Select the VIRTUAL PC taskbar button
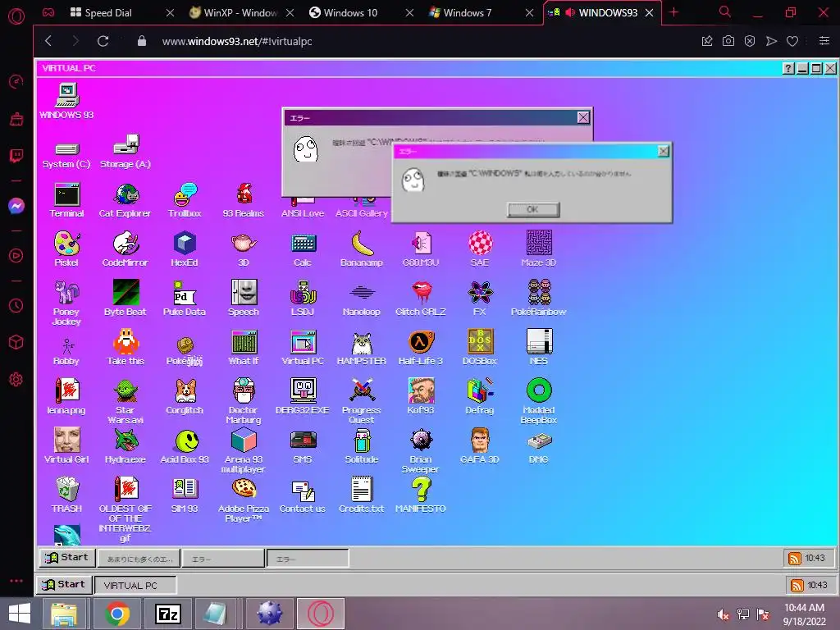This screenshot has height=630, width=840. coord(135,586)
